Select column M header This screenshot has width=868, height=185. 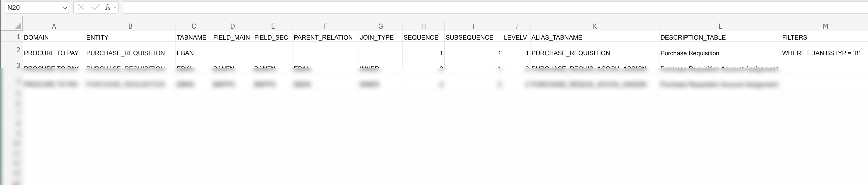pyautogui.click(x=825, y=26)
